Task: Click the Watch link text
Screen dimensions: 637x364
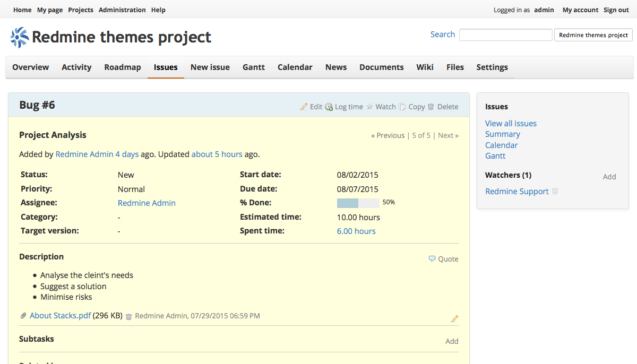Action: [385, 107]
